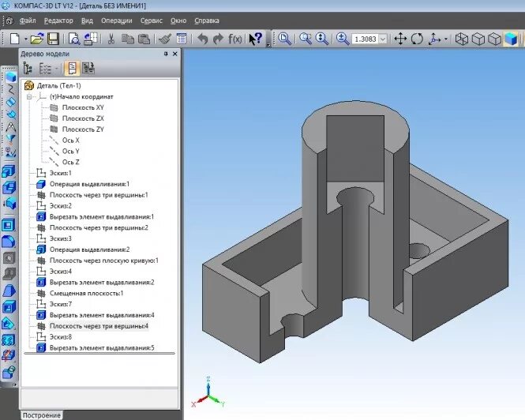
Task: Click the part editing blue cube at top of left toolbar
Action: tap(10, 77)
